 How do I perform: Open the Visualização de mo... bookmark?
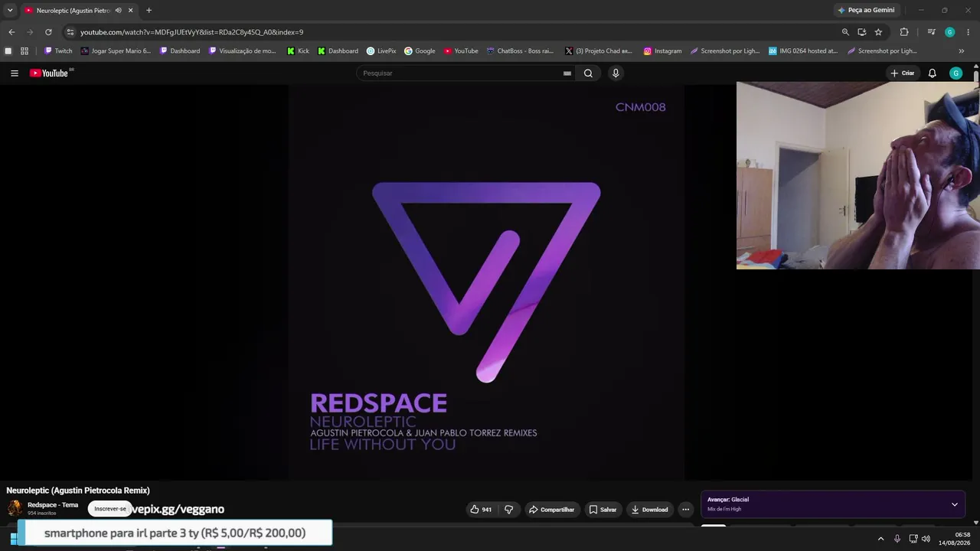[x=242, y=51]
